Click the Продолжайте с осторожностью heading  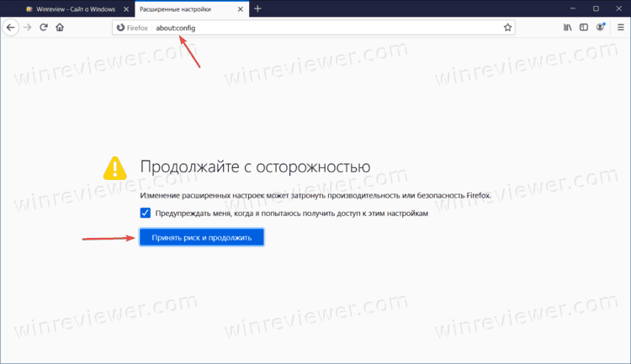click(255, 166)
